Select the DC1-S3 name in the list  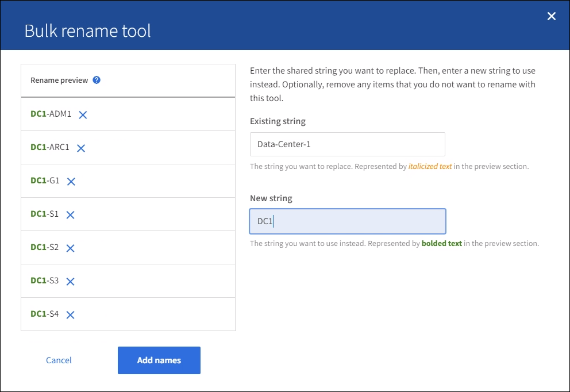pyautogui.click(x=44, y=281)
